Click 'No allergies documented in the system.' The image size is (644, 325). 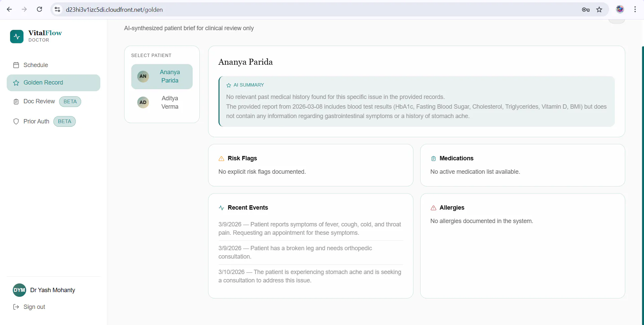(x=482, y=221)
